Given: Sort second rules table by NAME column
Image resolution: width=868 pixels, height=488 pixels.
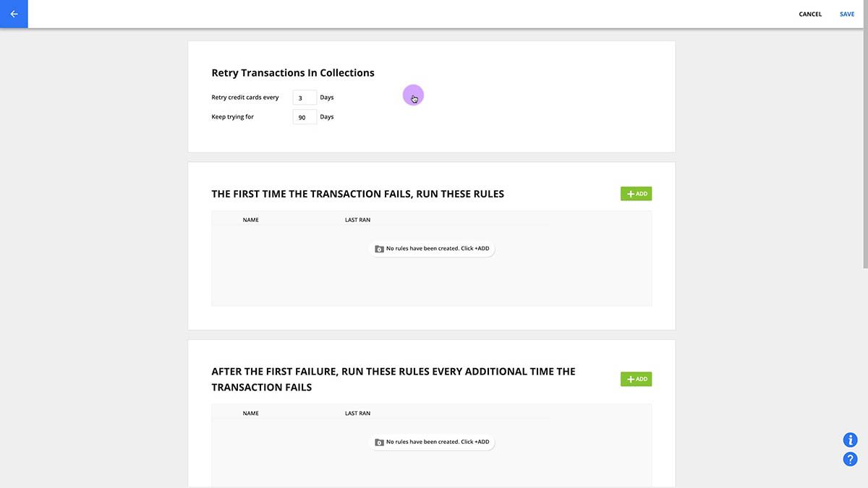Looking at the screenshot, I should click(251, 414).
